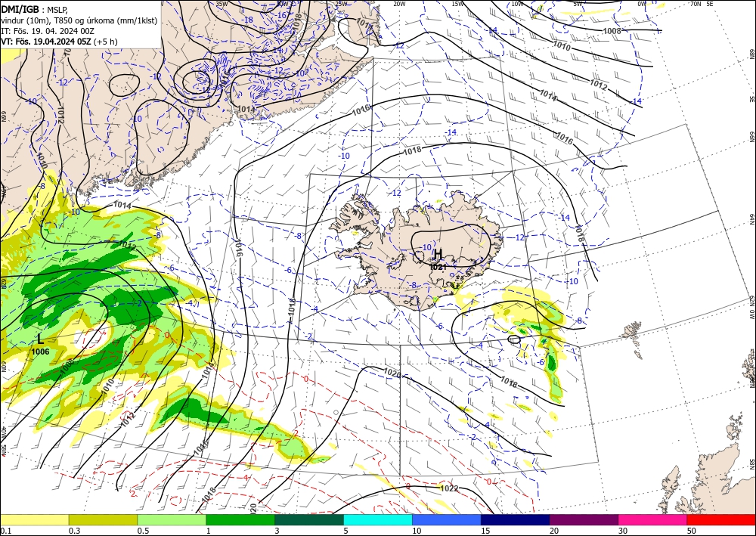Click the red 50+ mm legend swatch
Viewport: 756px width, 536px height.
pyautogui.click(x=721, y=519)
